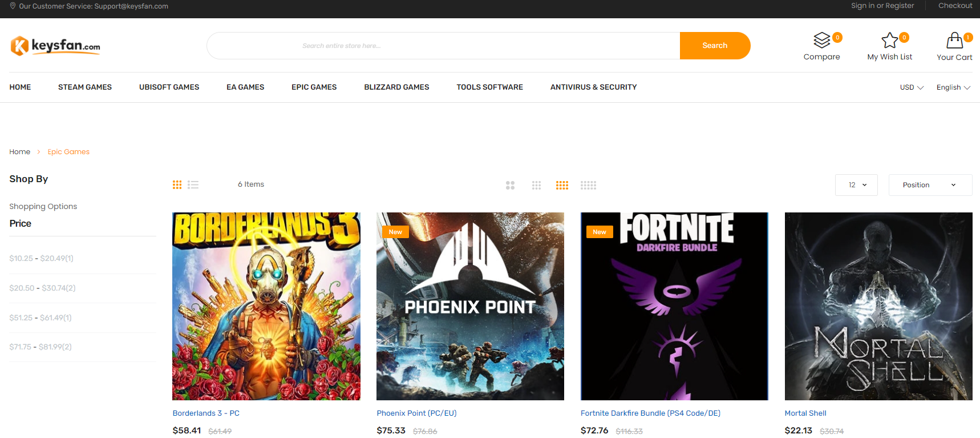The height and width of the screenshot is (438, 980).
Task: Open the Borderlands 3 - PC product link
Action: pyautogui.click(x=206, y=413)
